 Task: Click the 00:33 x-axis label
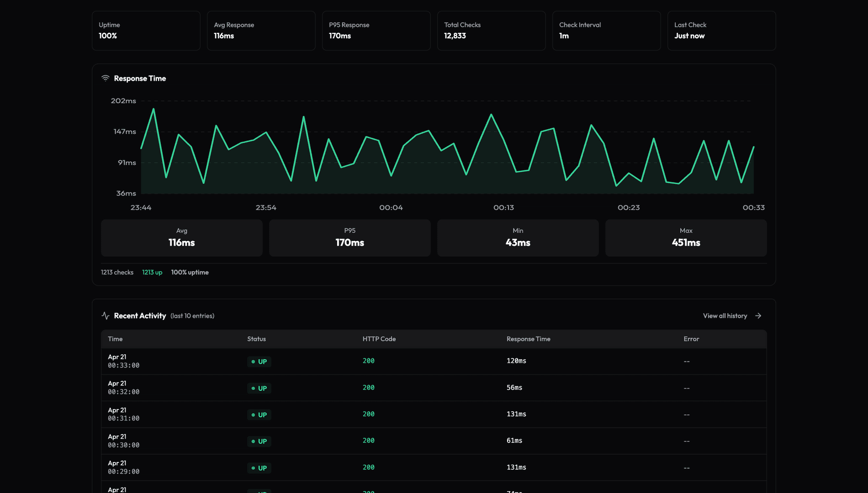pyautogui.click(x=754, y=208)
